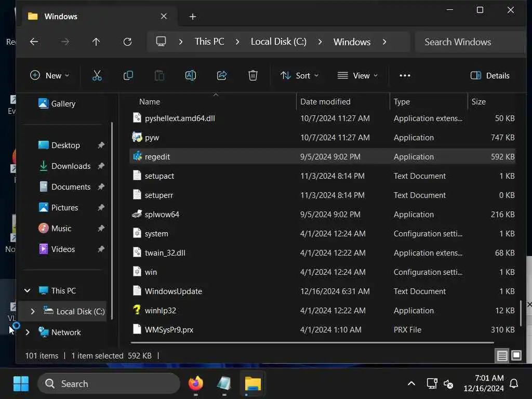Image resolution: width=532 pixels, height=399 pixels.
Task: Select the winhlp32 question mark icon
Action: click(x=137, y=310)
